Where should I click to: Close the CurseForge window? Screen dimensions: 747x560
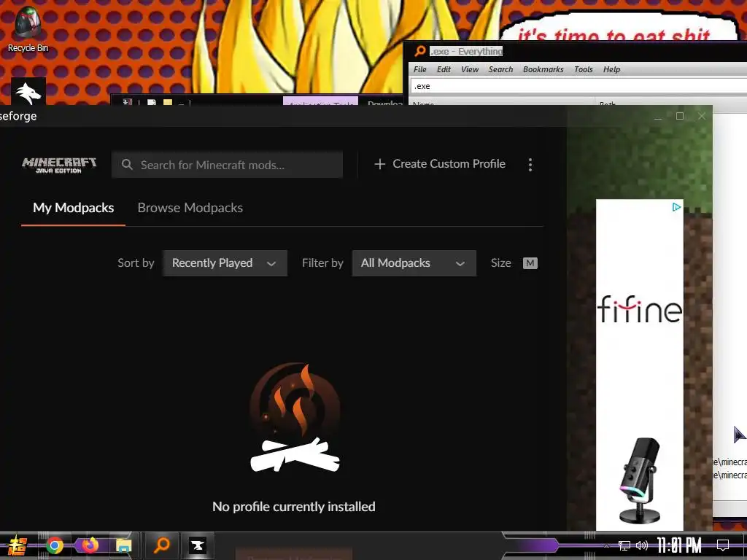click(702, 116)
